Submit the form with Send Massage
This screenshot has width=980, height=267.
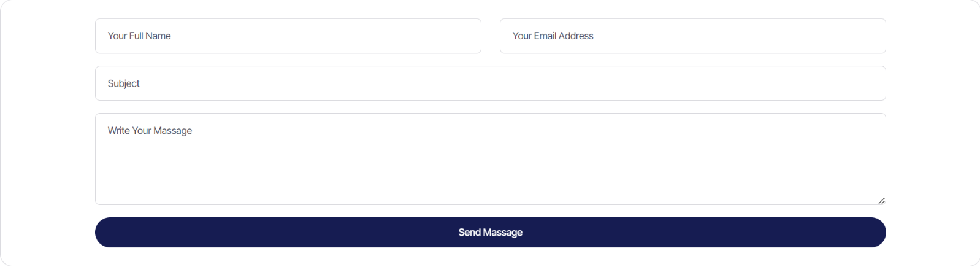coord(490,232)
